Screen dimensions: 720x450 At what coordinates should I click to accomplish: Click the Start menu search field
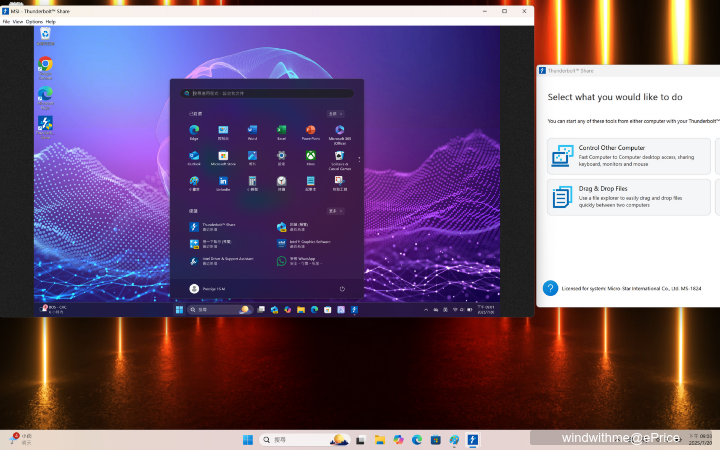[267, 93]
